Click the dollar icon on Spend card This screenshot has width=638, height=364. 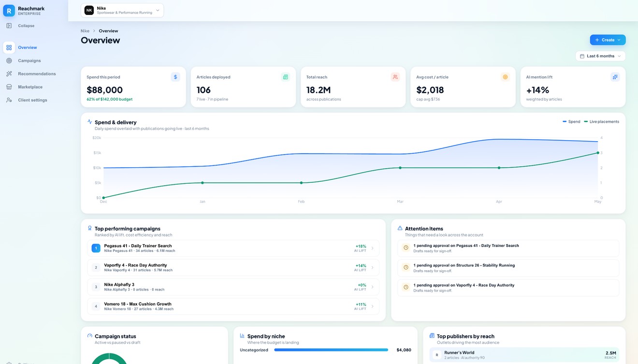(175, 77)
